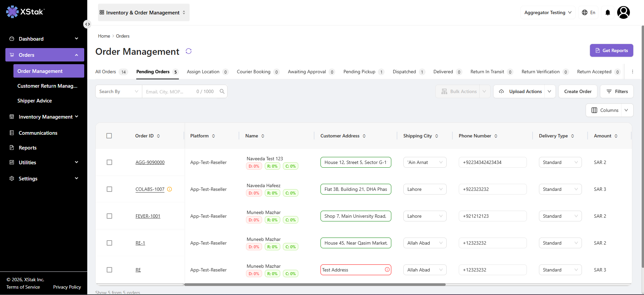
Task: Check the box for order AGG-9090000
Action: [x=109, y=162]
